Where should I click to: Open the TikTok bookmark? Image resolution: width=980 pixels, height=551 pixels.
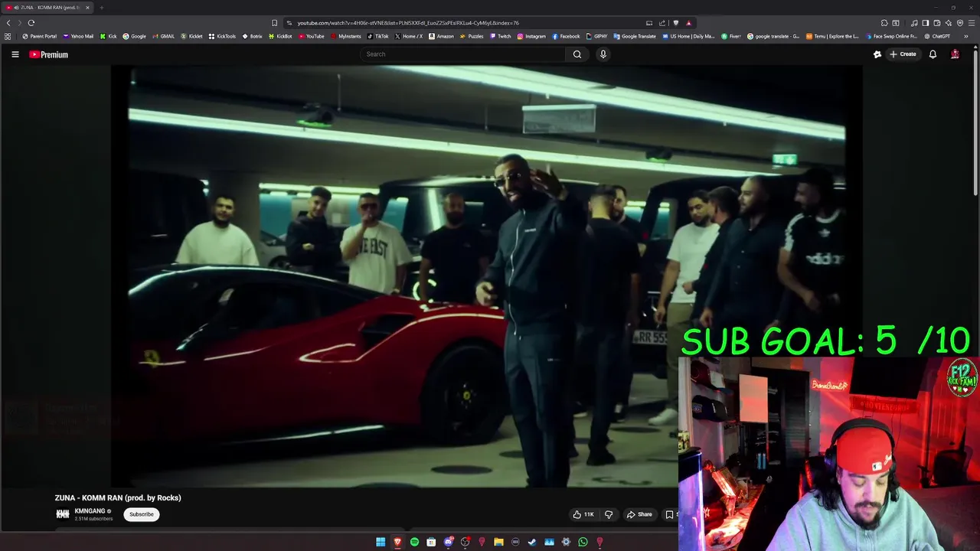pyautogui.click(x=378, y=36)
